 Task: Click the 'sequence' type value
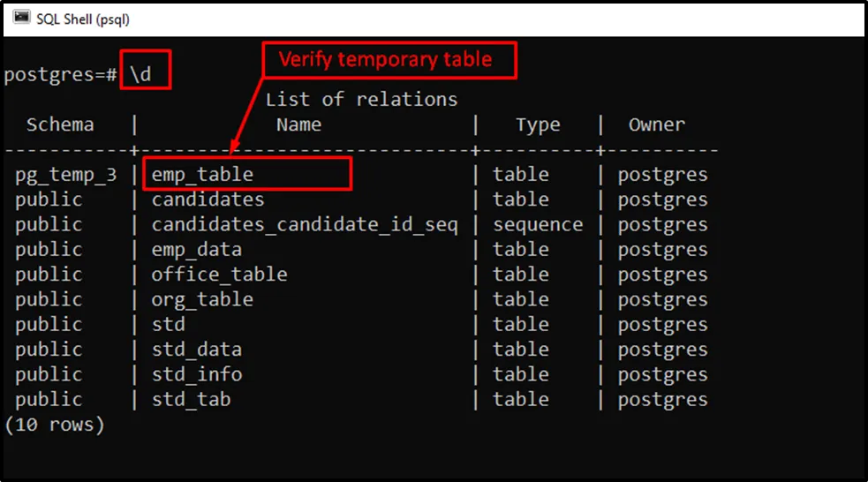tap(538, 224)
